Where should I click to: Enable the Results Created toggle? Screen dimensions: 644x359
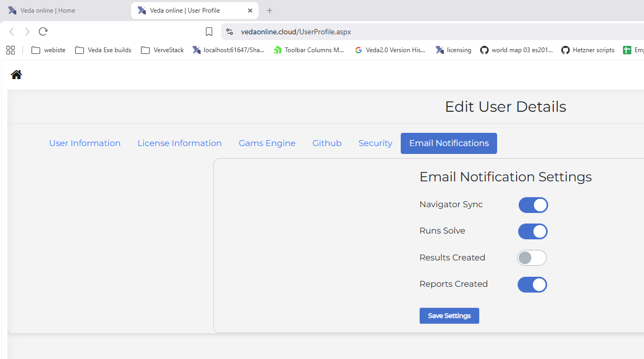532,258
